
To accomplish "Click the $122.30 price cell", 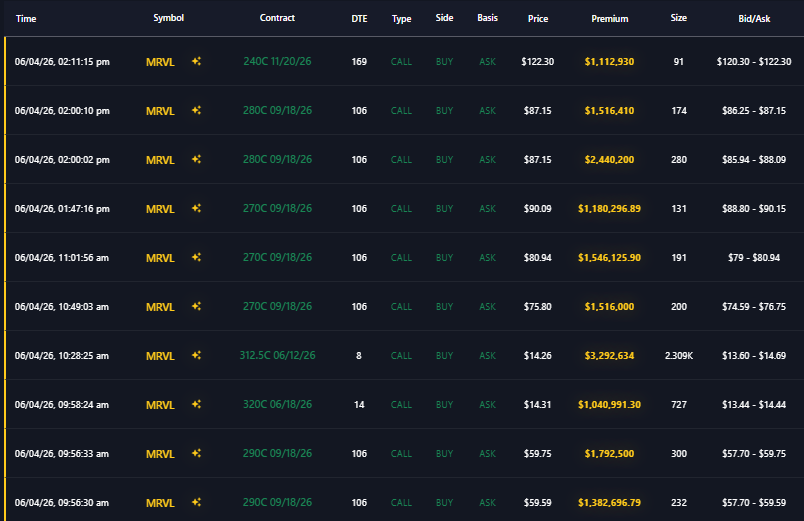I will pos(537,62).
